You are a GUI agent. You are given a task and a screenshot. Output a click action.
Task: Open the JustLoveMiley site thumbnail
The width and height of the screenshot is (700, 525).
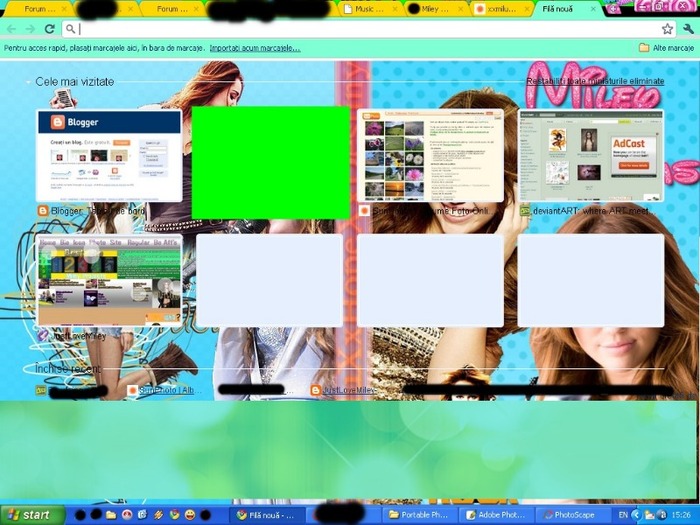pos(109,280)
